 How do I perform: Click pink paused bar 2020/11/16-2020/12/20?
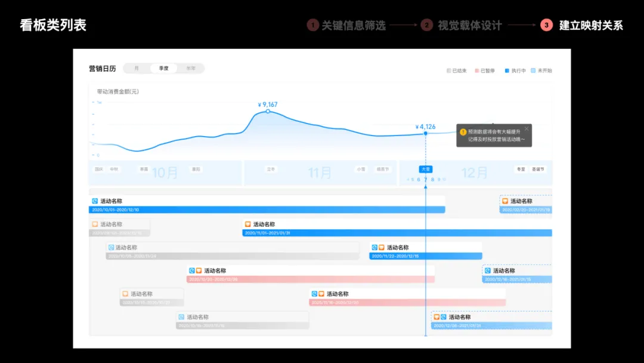[407, 303]
